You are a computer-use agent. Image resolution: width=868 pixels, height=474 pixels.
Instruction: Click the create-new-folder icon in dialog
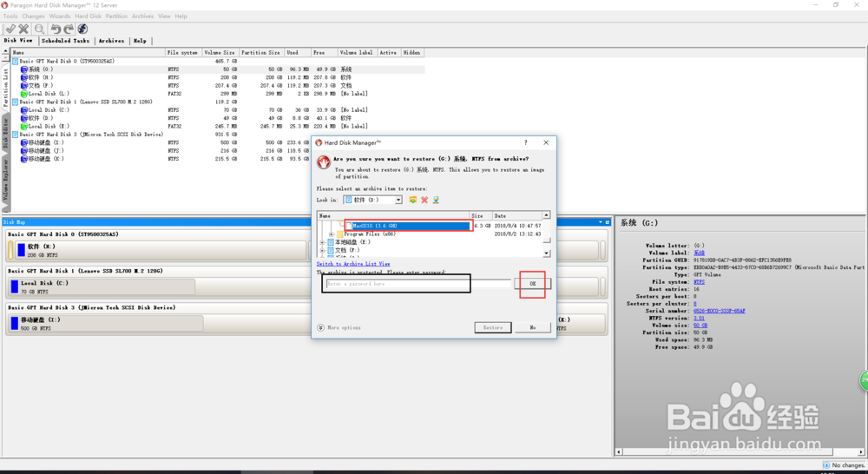click(x=413, y=200)
